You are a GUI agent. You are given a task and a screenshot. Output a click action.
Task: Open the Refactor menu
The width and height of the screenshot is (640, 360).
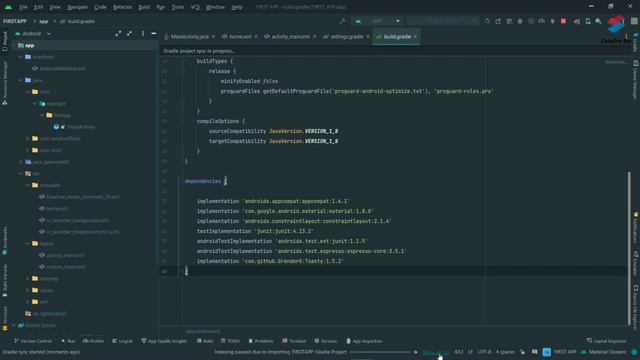122,7
